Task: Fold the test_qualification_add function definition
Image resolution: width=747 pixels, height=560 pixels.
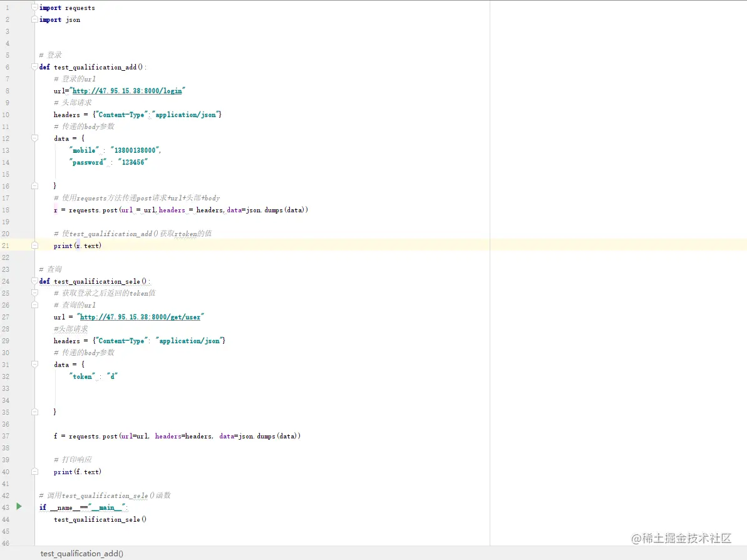Action: 35,67
